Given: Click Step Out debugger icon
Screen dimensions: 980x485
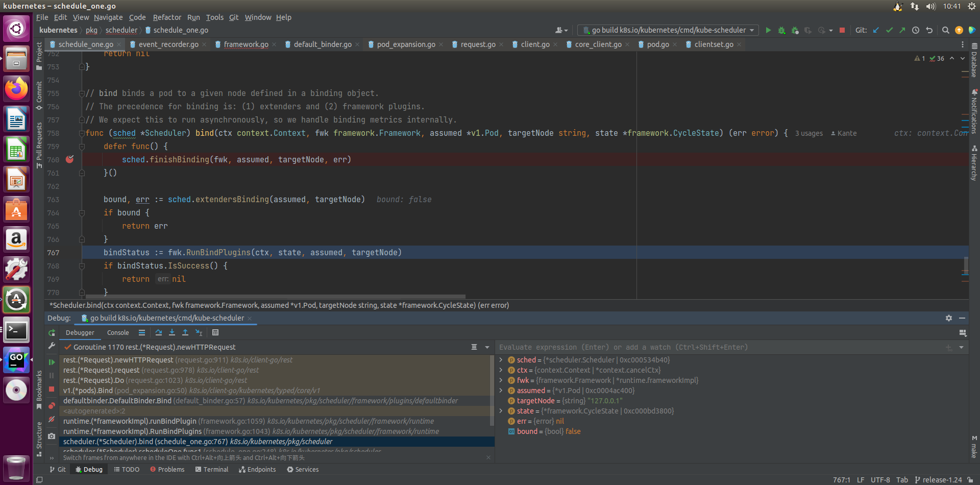Looking at the screenshot, I should [185, 333].
